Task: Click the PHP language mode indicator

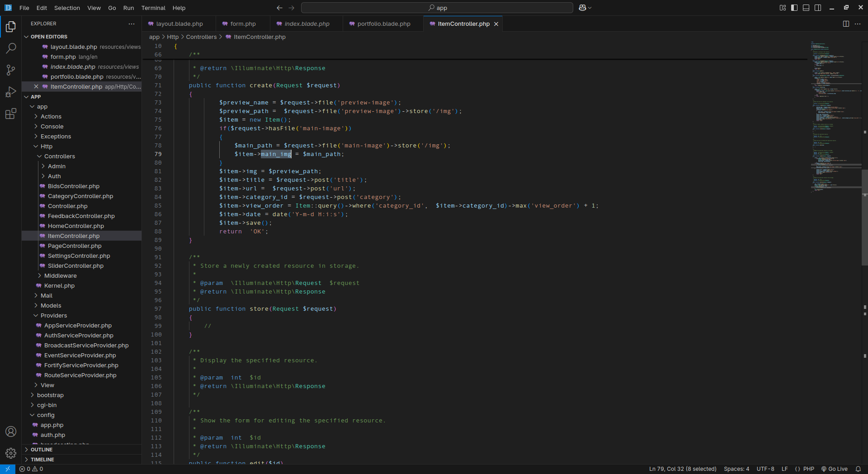Action: [x=808, y=469]
